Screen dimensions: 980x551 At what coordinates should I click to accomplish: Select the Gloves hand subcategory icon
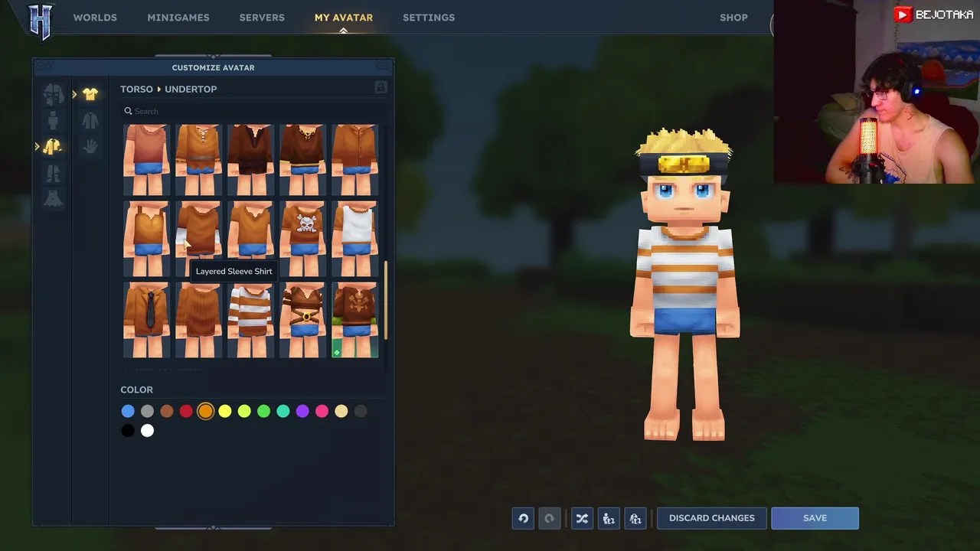pos(90,146)
